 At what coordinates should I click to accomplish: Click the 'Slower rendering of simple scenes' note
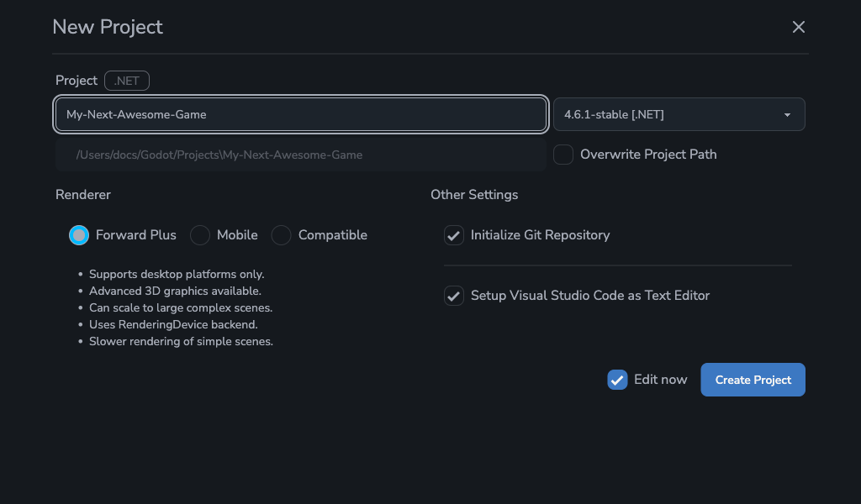coord(181,342)
